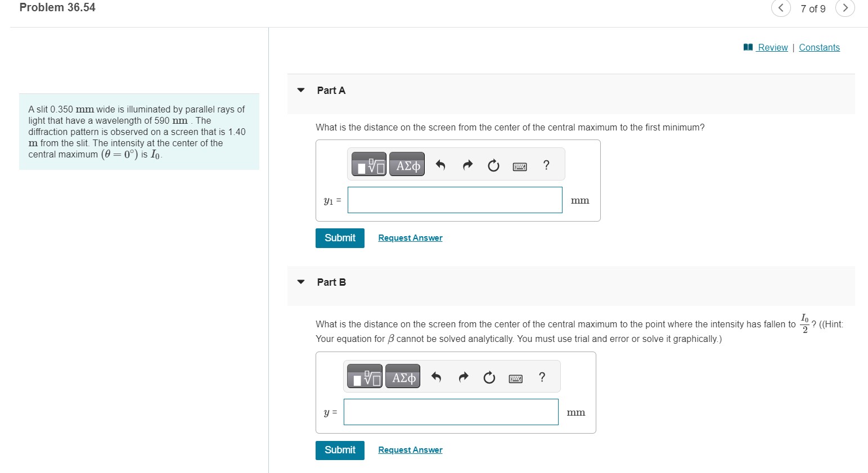Open the Constants link
This screenshot has width=868, height=473.
coord(819,48)
